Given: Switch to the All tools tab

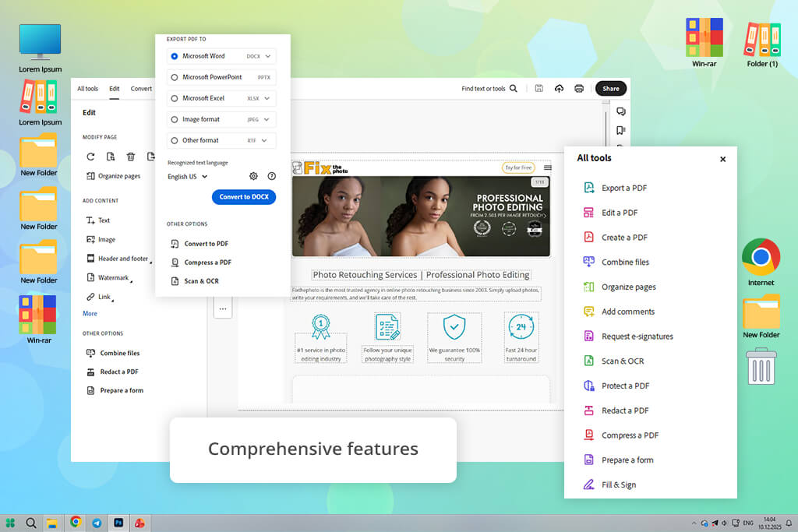Looking at the screenshot, I should [x=87, y=89].
